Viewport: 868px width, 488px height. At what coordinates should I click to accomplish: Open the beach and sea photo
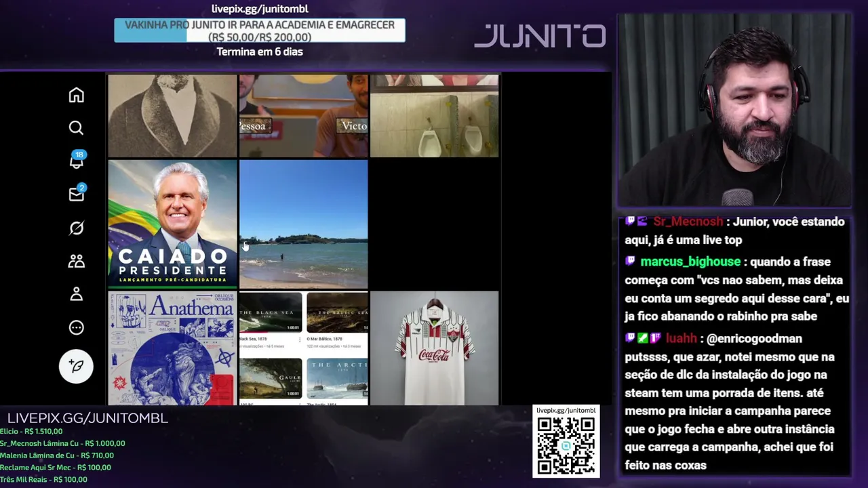[303, 224]
